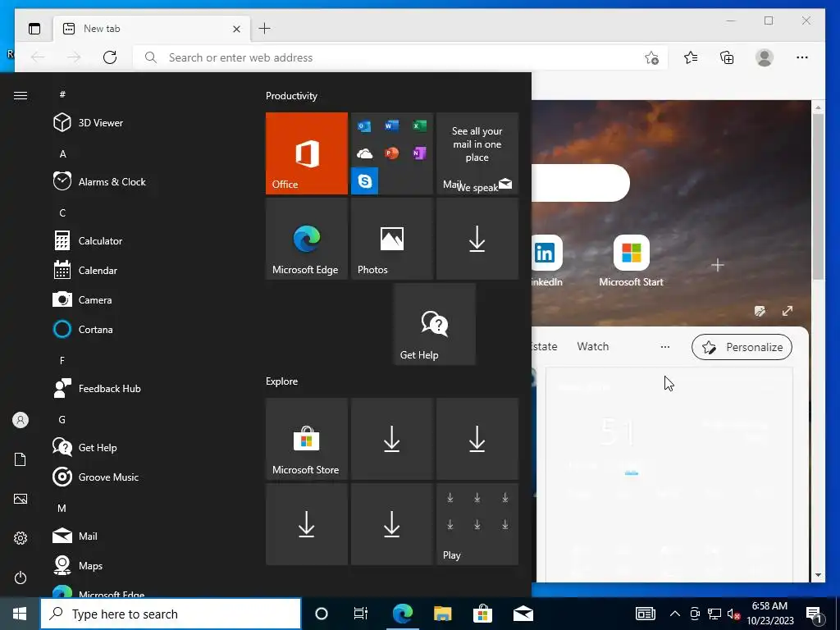
Task: Click the Office tile
Action: coord(307,153)
